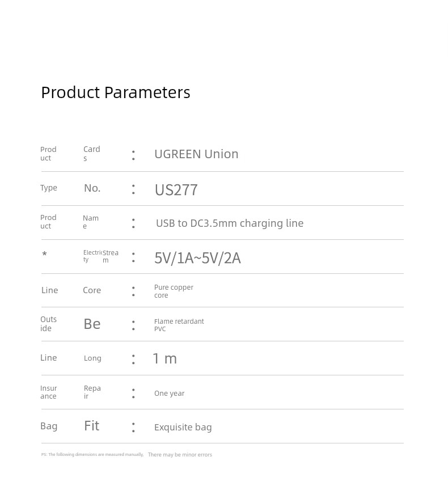Select the UGREEN Union brand text
This screenshot has width=448, height=482.
[x=196, y=154]
